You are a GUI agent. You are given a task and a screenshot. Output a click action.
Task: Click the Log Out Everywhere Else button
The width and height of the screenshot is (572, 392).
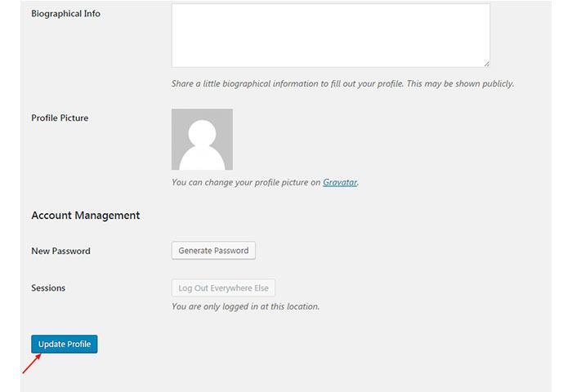coord(223,288)
